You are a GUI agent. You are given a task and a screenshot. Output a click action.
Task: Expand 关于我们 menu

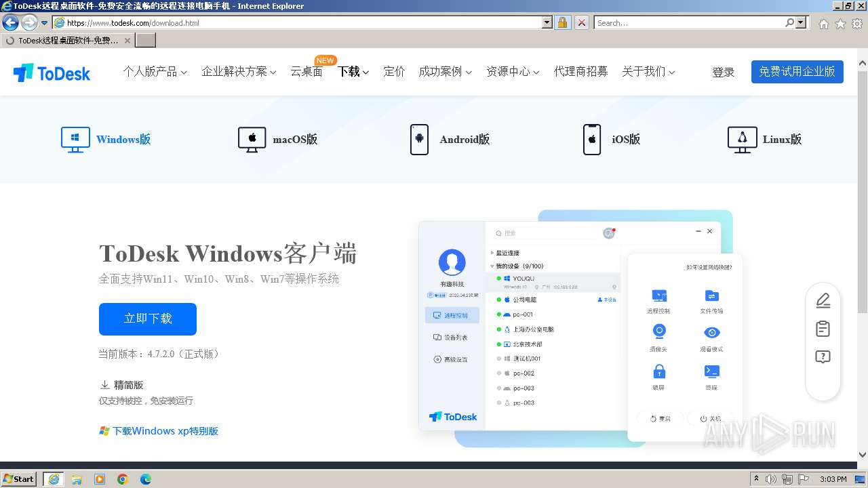click(x=648, y=71)
